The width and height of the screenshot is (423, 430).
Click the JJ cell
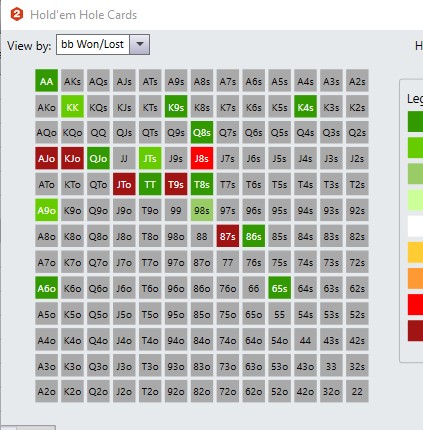124,159
